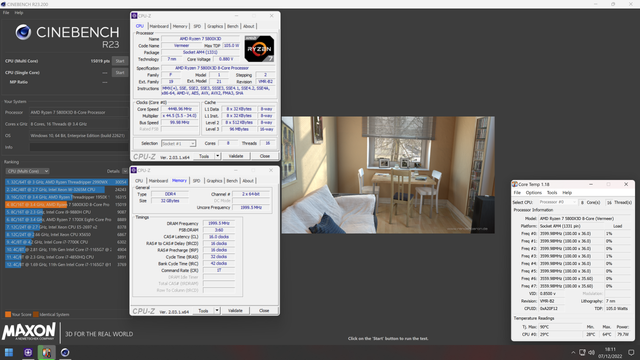640x360 pixels.
Task: Start the CPU Single Core test
Action: click(120, 73)
